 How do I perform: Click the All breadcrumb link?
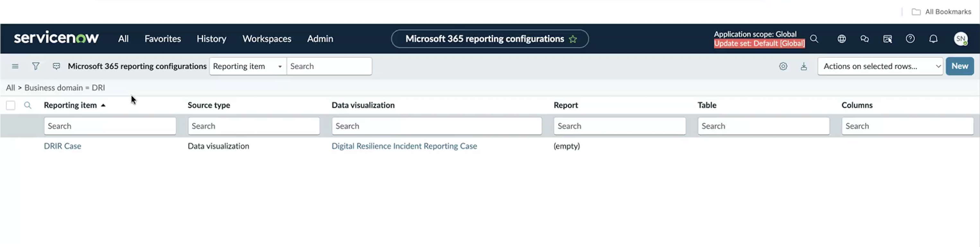(x=10, y=87)
